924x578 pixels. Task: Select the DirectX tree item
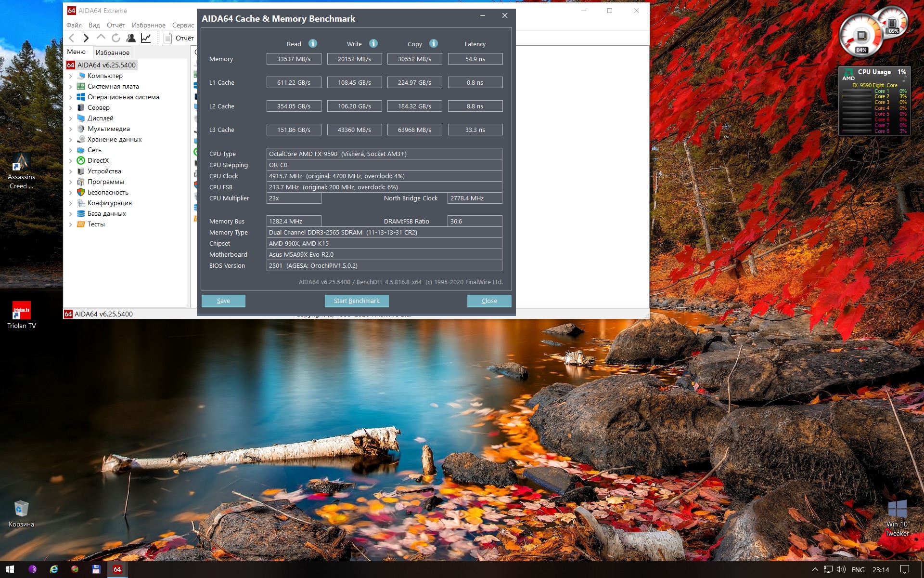click(x=98, y=161)
